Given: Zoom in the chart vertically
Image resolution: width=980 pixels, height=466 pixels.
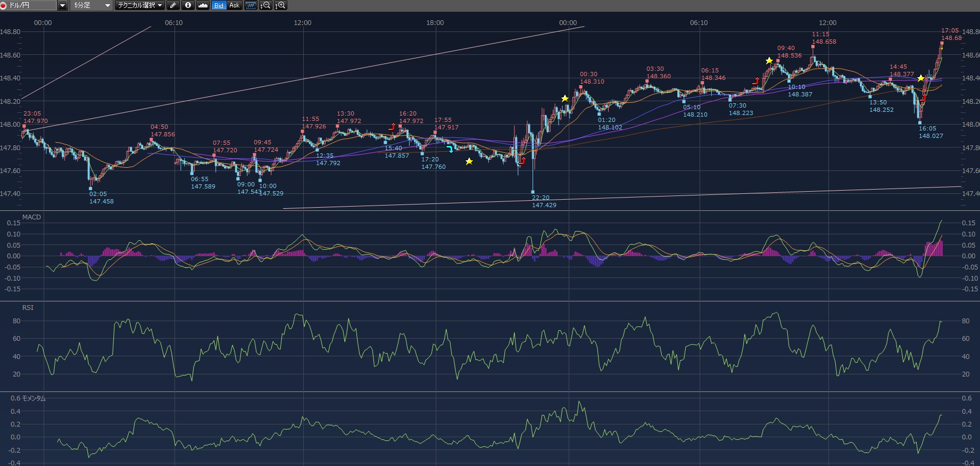Looking at the screenshot, I should pyautogui.click(x=280, y=5).
